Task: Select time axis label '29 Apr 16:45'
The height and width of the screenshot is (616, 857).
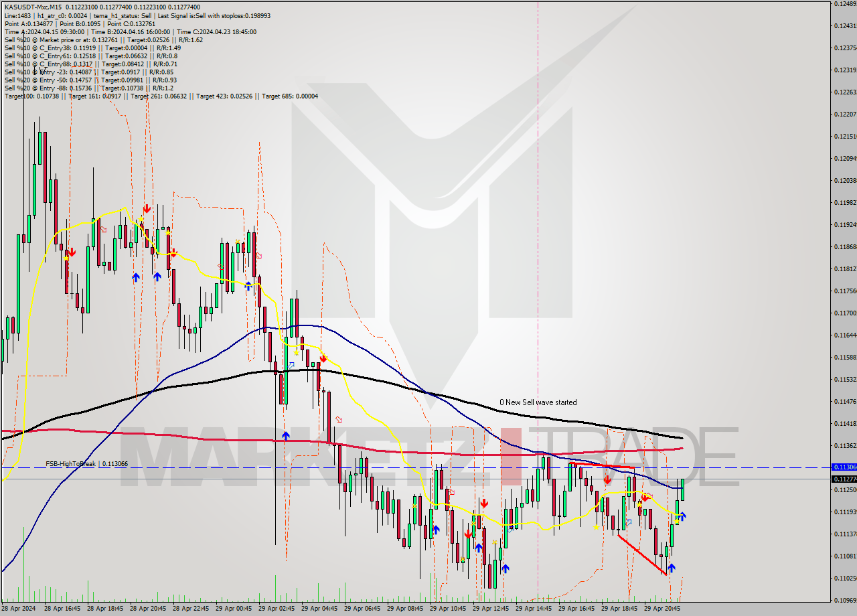Action: pyautogui.click(x=576, y=609)
